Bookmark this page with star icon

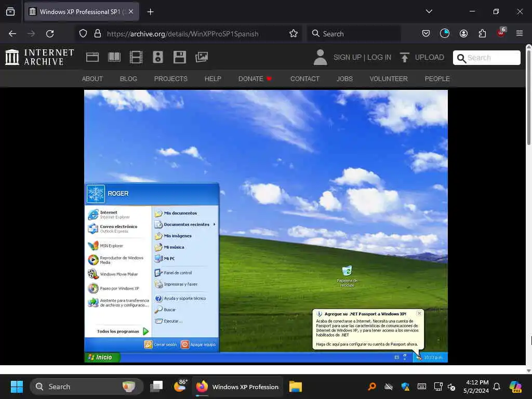pyautogui.click(x=294, y=34)
